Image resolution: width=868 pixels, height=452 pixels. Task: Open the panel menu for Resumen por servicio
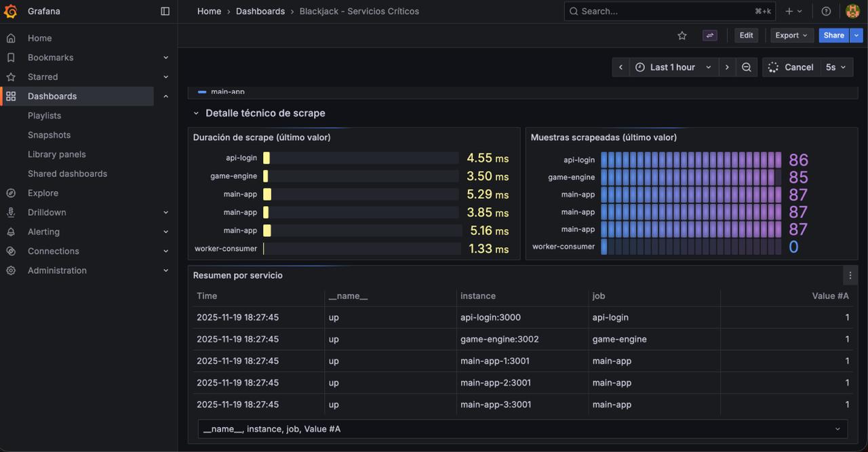850,275
